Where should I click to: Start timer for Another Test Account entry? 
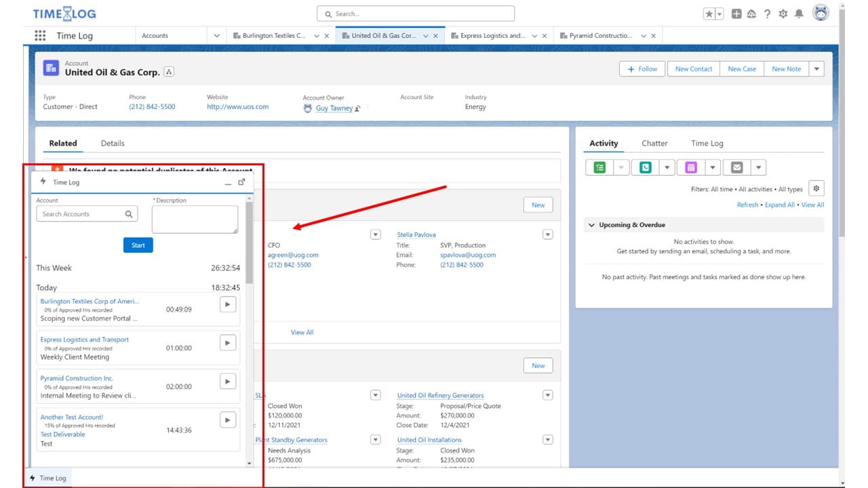229,420
